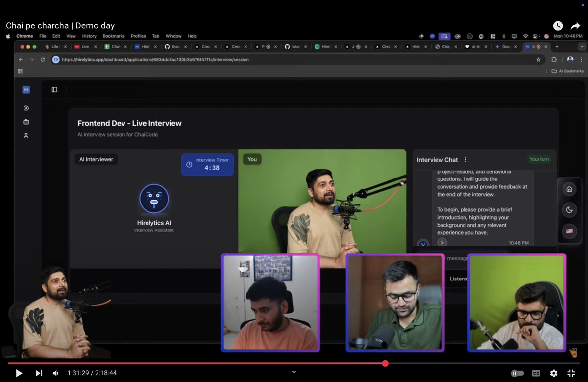Click the Share arrow icon

(x=575, y=26)
